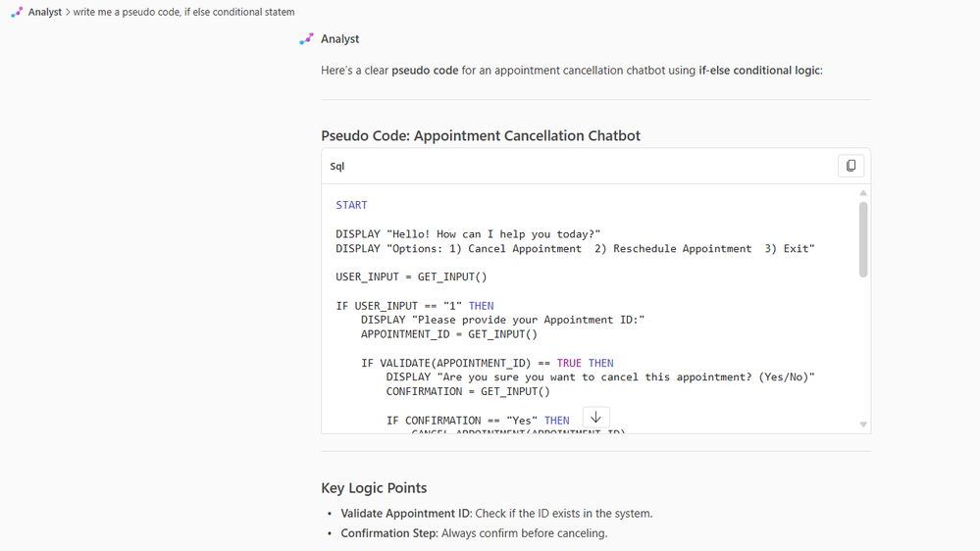Click the scrollbar track below the thumb
Viewport: 980px width, 551px height.
pos(863,343)
